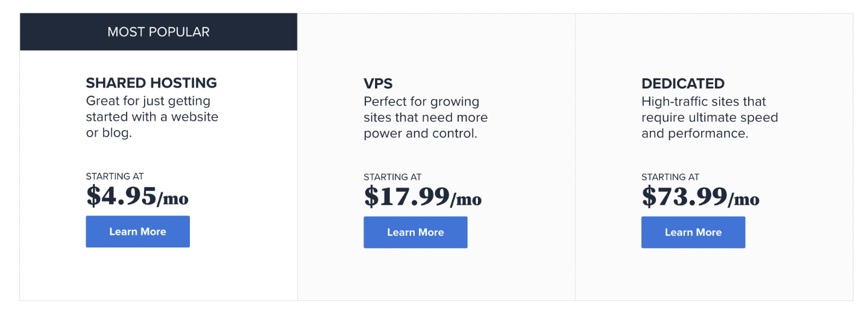Click the DEDICATED plan heading
This screenshot has height=316, width=868.
tap(683, 84)
